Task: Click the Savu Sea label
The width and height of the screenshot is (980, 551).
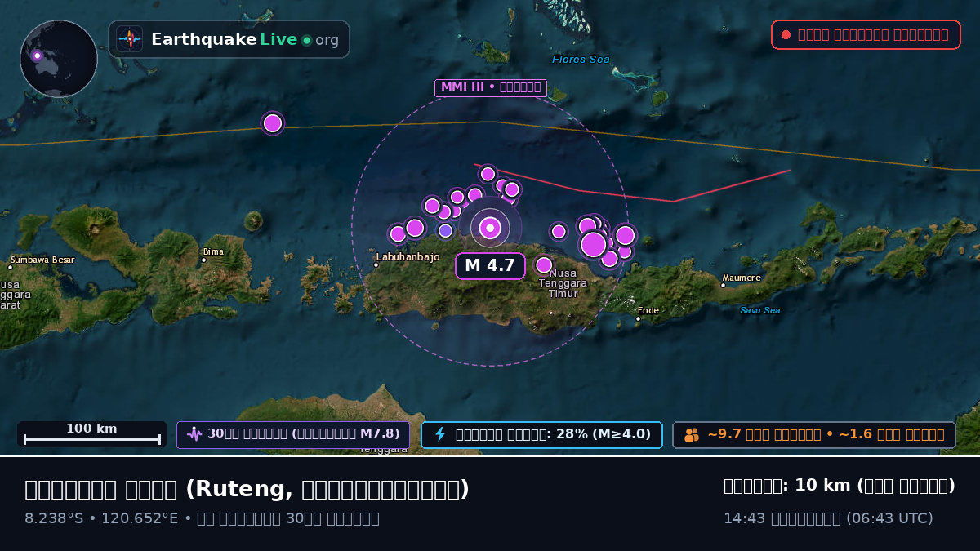Action: click(x=760, y=310)
